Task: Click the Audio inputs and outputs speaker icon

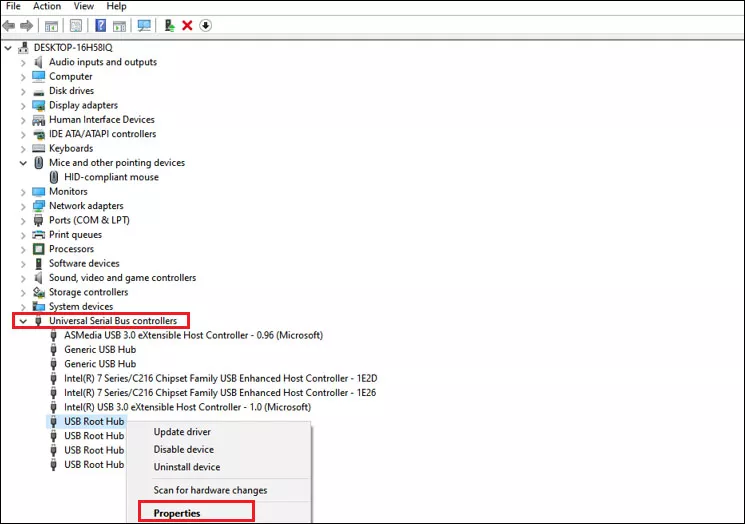Action: 38,62
